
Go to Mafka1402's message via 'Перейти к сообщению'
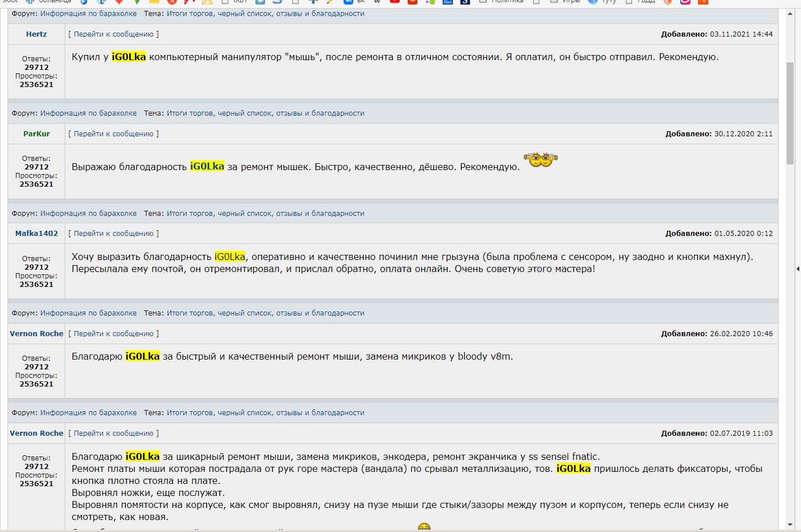click(113, 234)
